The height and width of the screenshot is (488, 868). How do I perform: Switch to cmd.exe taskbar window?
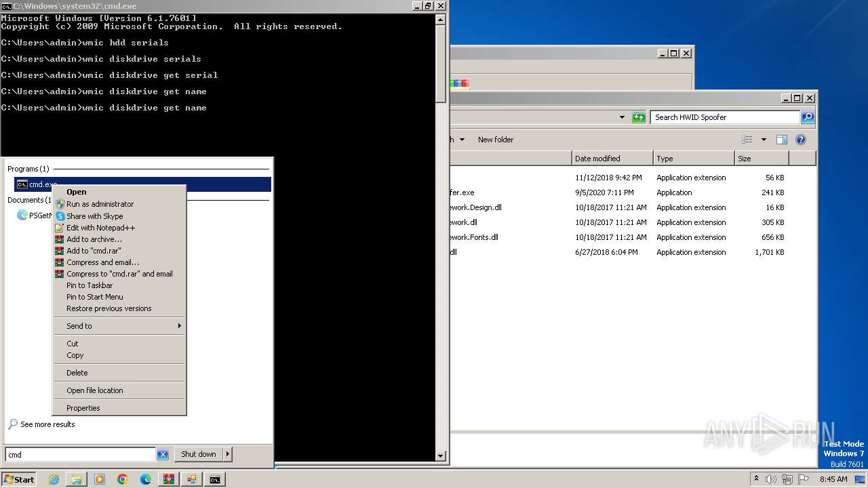pos(215,479)
